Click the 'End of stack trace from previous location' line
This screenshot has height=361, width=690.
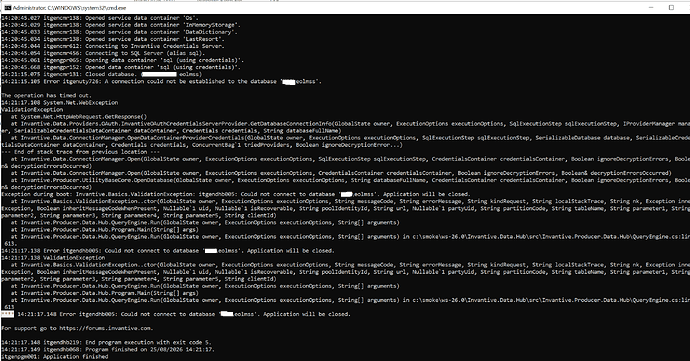pos(81,152)
